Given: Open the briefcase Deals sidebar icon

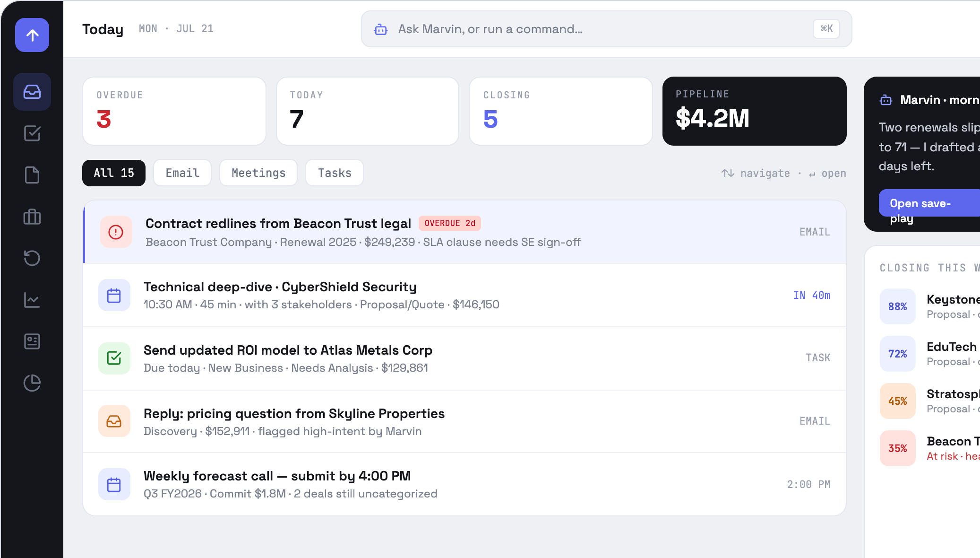Looking at the screenshot, I should tap(32, 217).
